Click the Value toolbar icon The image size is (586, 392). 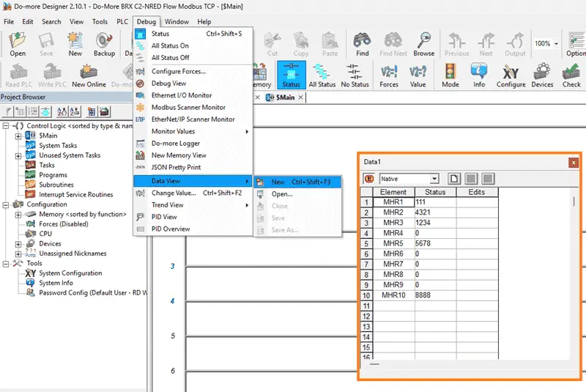pyautogui.click(x=418, y=75)
